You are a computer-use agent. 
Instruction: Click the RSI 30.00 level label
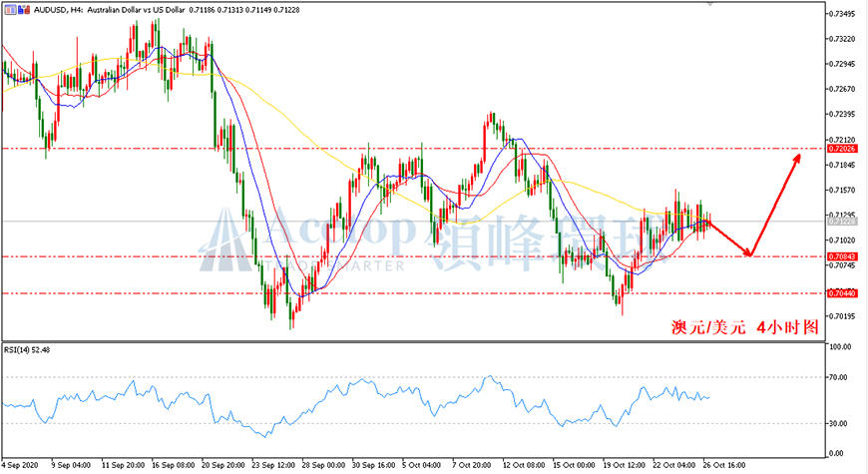pos(839,424)
